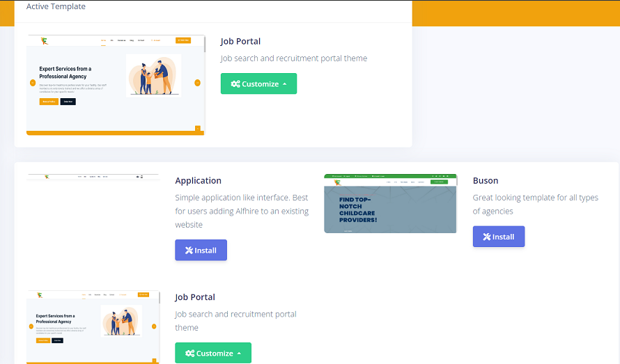The width and height of the screenshot is (620, 364).
Task: Click right carousel arrow in active template preview
Action: click(x=198, y=83)
